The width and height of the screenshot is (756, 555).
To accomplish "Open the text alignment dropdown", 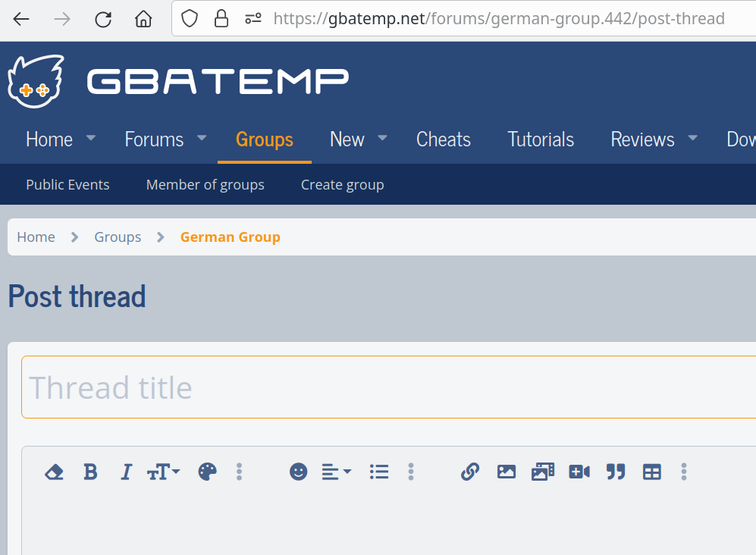I will click(x=337, y=472).
